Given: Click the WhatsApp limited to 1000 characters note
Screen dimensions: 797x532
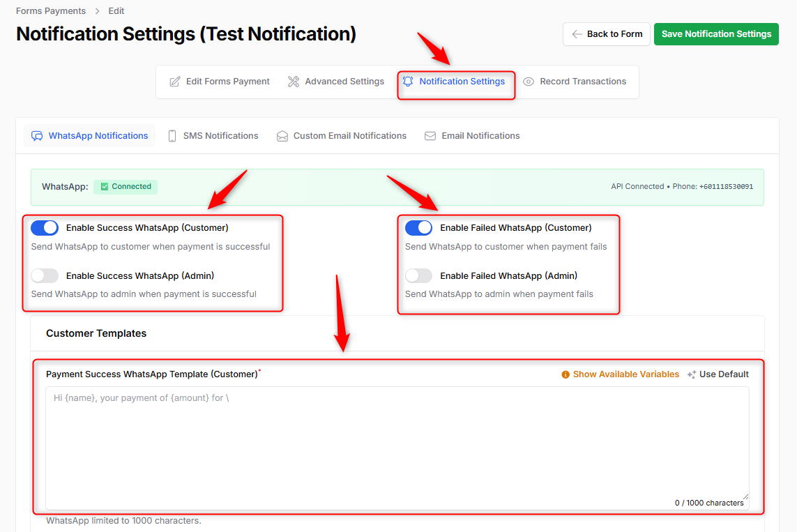Looking at the screenshot, I should 123,521.
